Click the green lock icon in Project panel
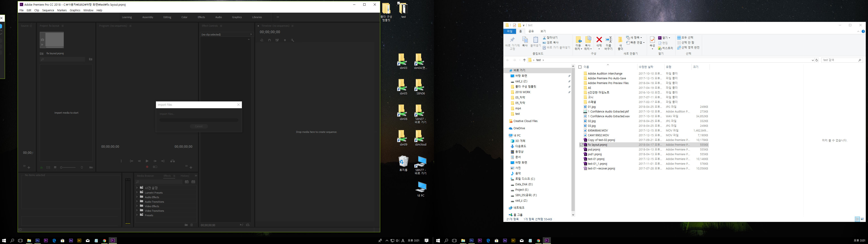This screenshot has width=868, height=244. [41, 167]
